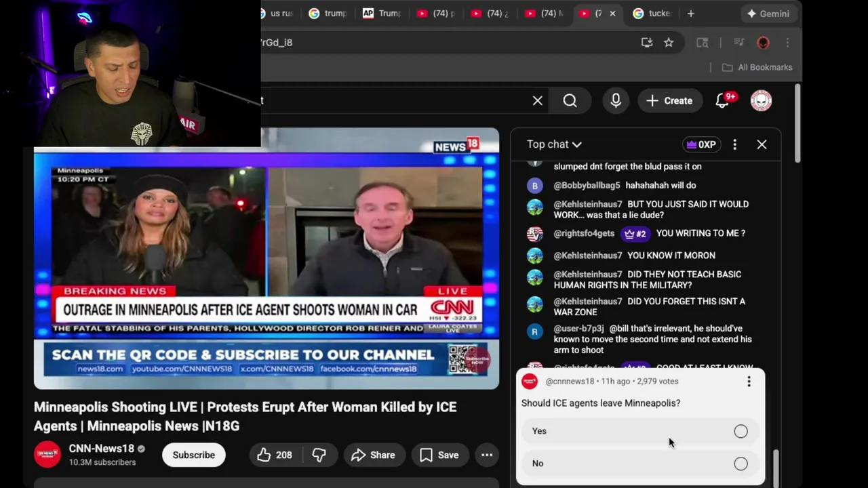Close the live chat panel
The width and height of the screenshot is (868, 488).
pyautogui.click(x=762, y=144)
